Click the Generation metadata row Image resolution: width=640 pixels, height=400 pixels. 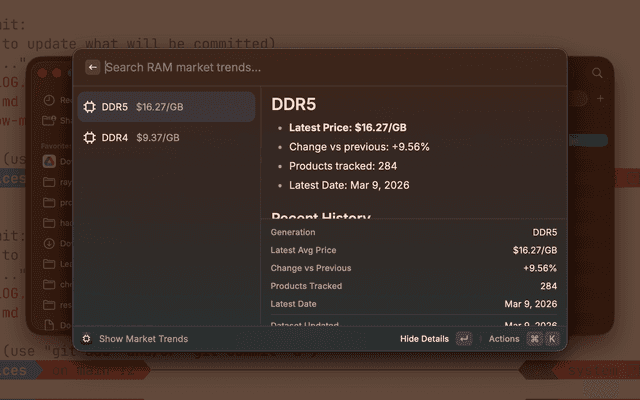pos(414,232)
